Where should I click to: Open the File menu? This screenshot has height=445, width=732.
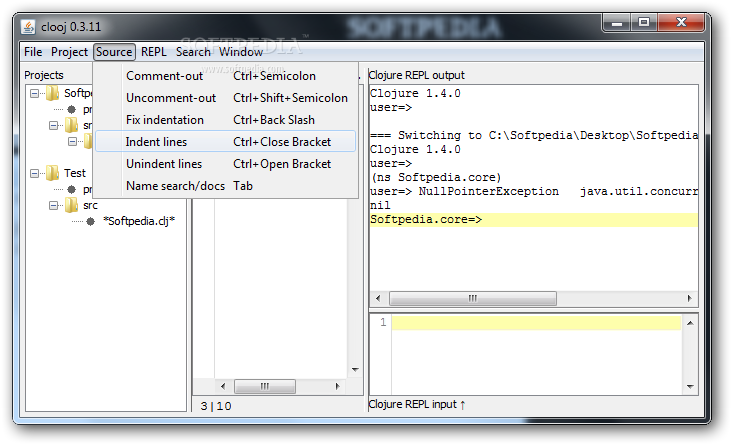click(x=33, y=52)
